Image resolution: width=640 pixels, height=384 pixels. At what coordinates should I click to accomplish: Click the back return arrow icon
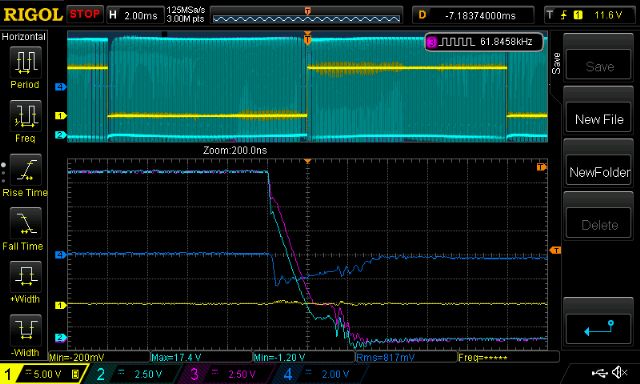pos(599,329)
